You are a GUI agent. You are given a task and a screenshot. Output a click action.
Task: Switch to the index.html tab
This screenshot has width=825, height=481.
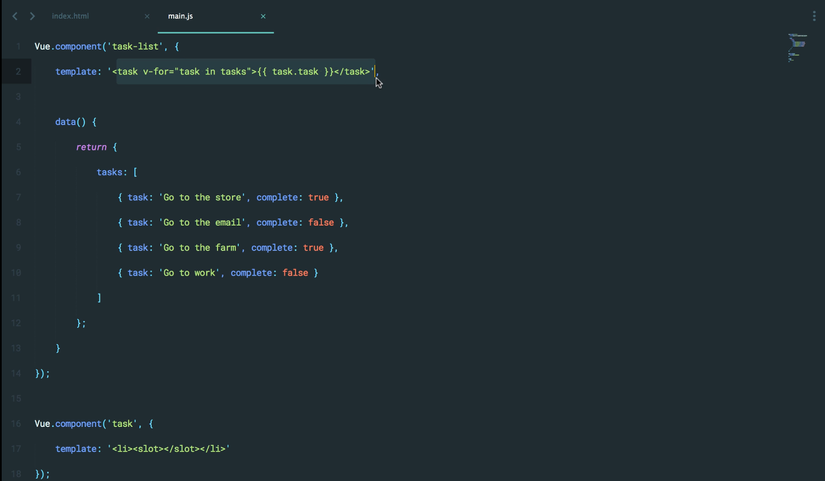[71, 16]
